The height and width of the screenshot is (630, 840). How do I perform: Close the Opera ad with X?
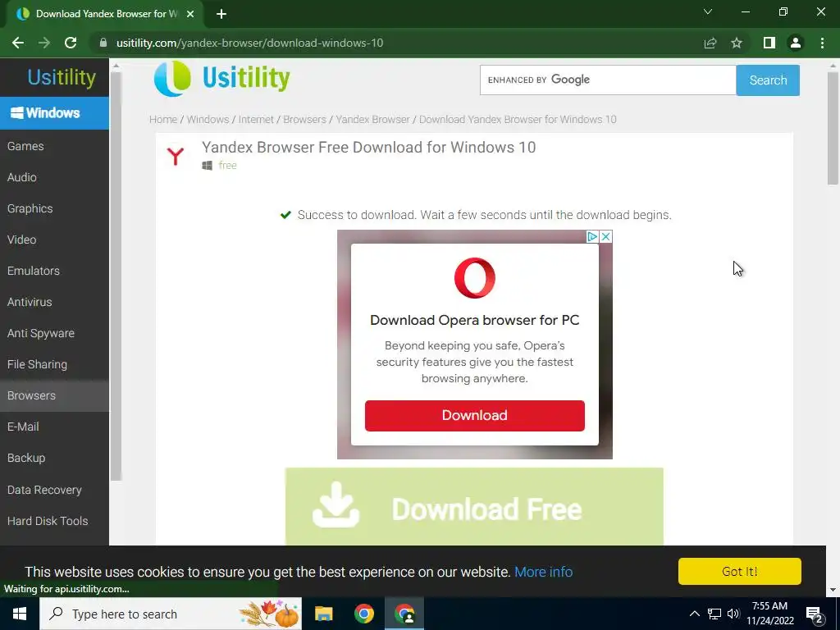tap(606, 236)
